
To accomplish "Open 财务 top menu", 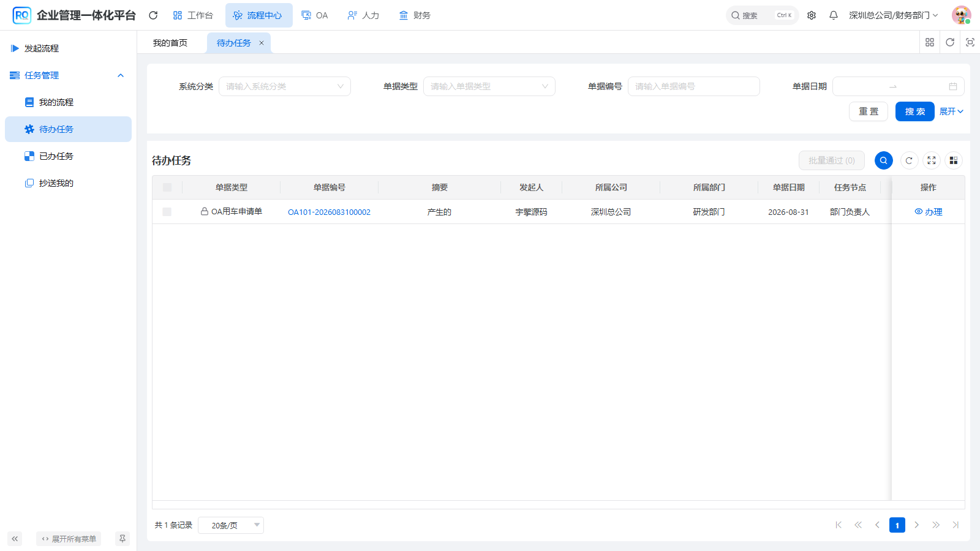I will point(415,15).
